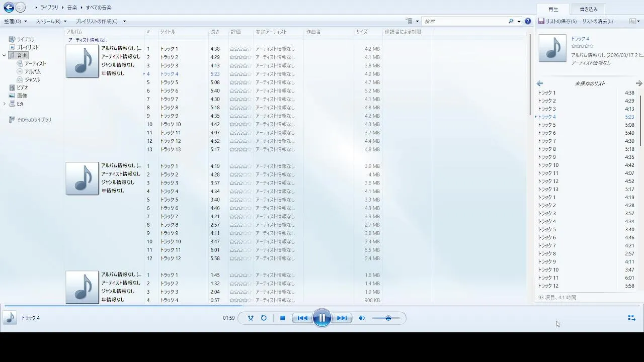This screenshot has height=362, width=644.
Task: Select トラック 13 in the playlist pane
Action: tap(586, 189)
